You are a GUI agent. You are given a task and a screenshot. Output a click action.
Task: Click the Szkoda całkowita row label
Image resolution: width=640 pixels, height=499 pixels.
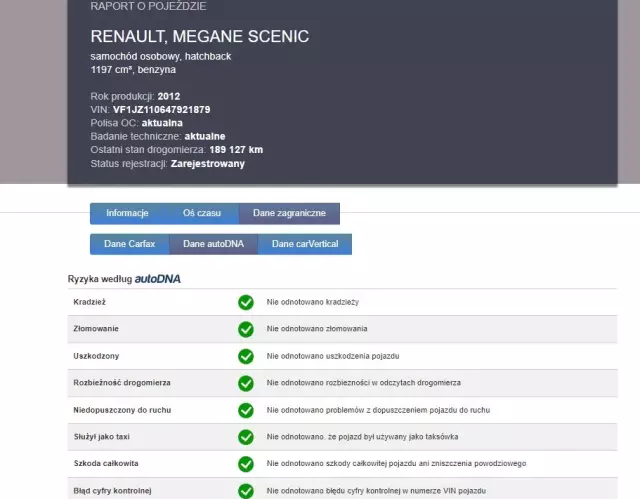click(106, 464)
